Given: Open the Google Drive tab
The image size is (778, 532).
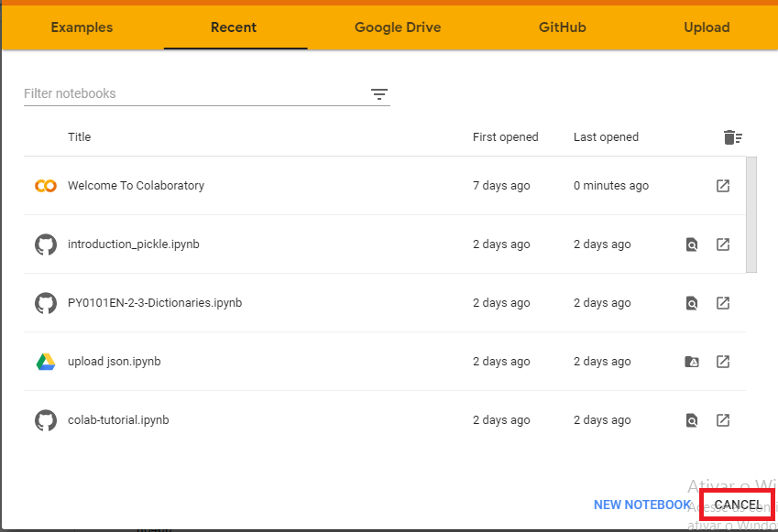Looking at the screenshot, I should tap(398, 27).
